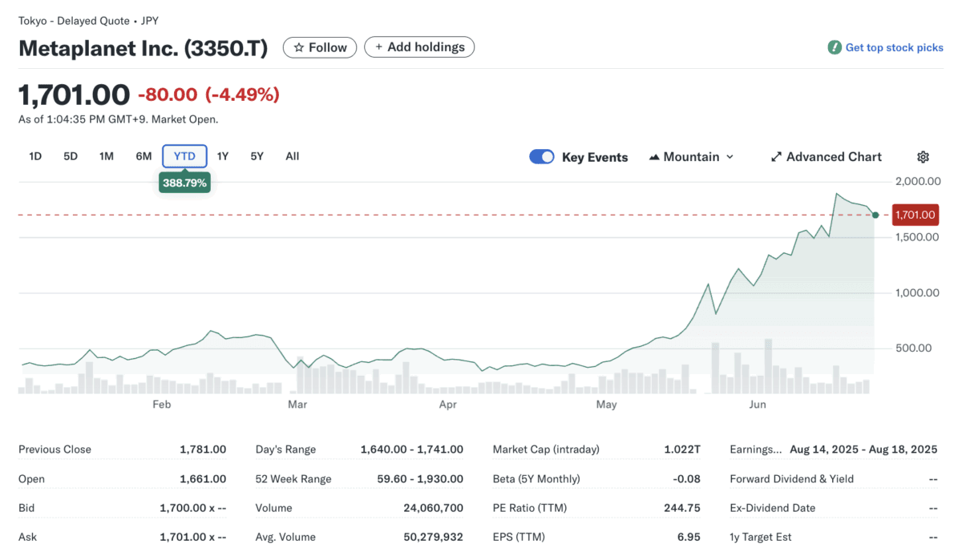
Task: Click the Metaplanet Inc. (3350.T) heading
Action: point(143,48)
